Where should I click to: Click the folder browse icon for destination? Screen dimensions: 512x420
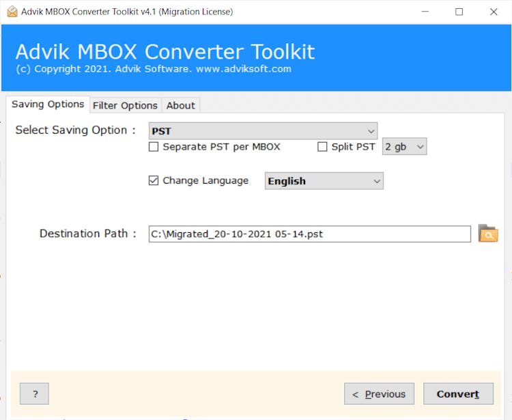tap(487, 234)
